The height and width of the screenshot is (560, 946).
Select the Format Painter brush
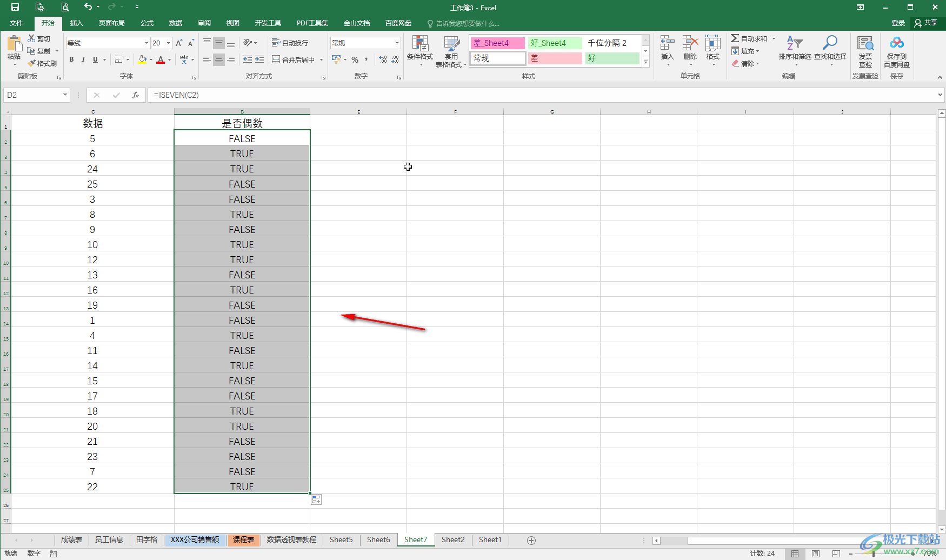31,63
